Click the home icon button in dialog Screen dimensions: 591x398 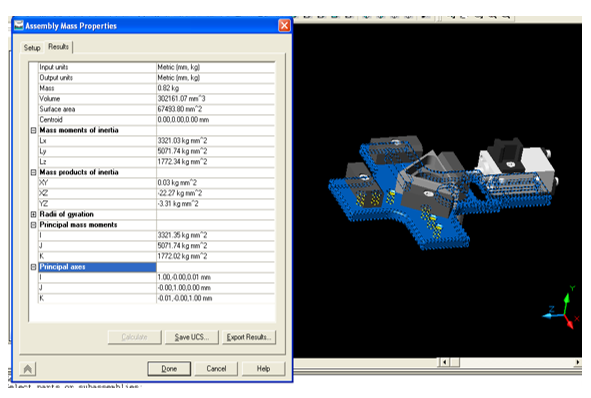28,369
